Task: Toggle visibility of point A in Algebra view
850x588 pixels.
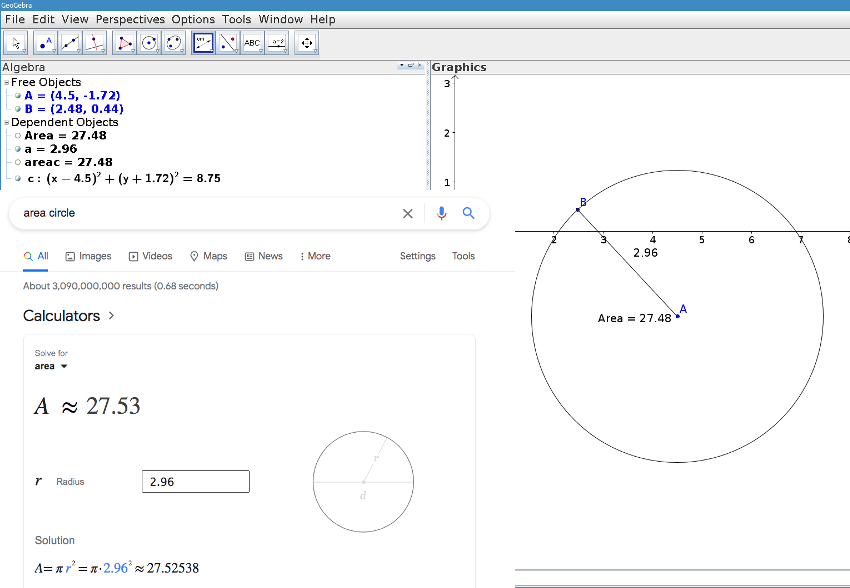Action: (17, 95)
